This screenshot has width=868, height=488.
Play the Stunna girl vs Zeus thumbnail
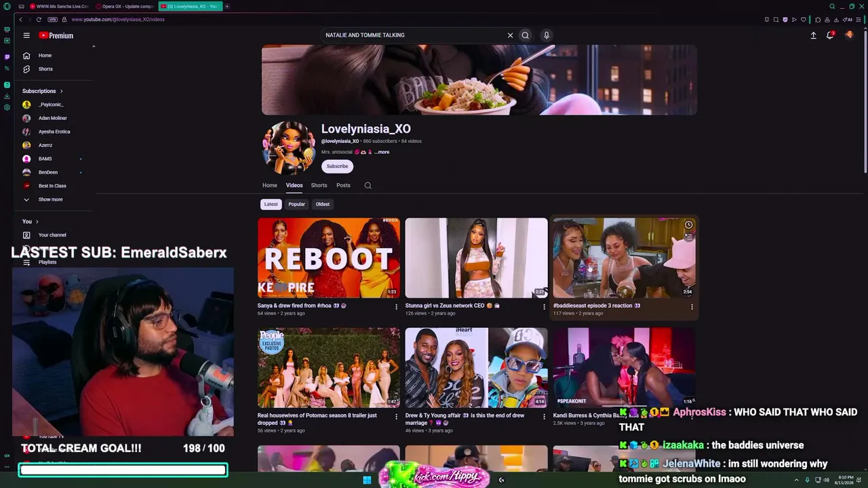point(476,258)
